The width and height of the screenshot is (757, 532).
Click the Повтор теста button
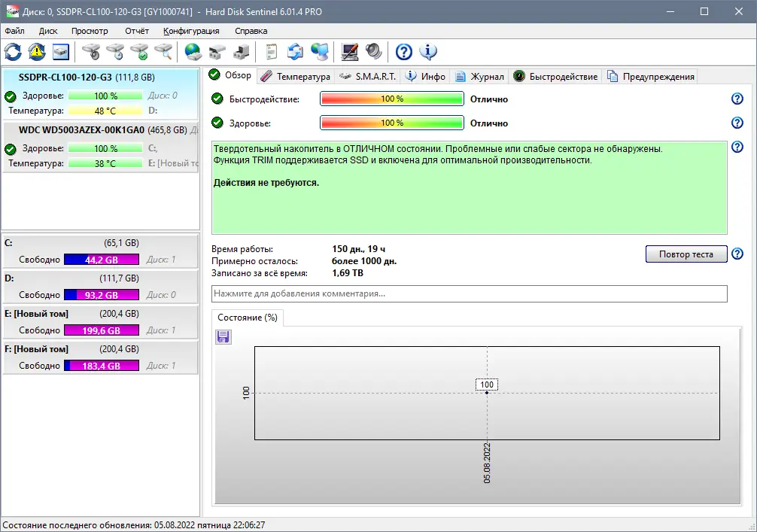pyautogui.click(x=686, y=254)
